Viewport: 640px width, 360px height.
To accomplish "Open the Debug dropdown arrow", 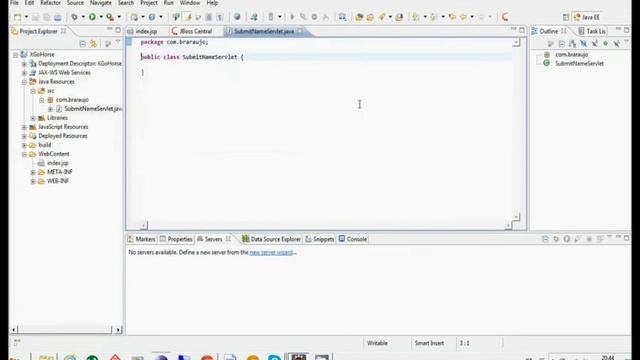I will [x=83, y=17].
